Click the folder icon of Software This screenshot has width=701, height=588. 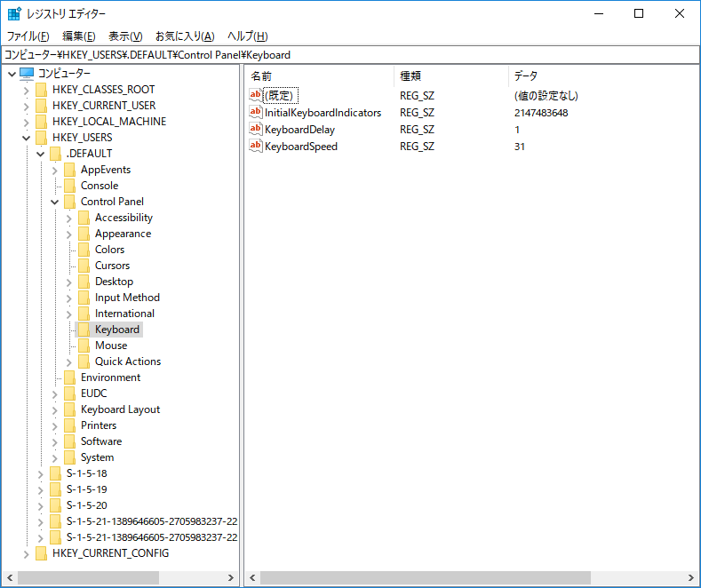(69, 441)
